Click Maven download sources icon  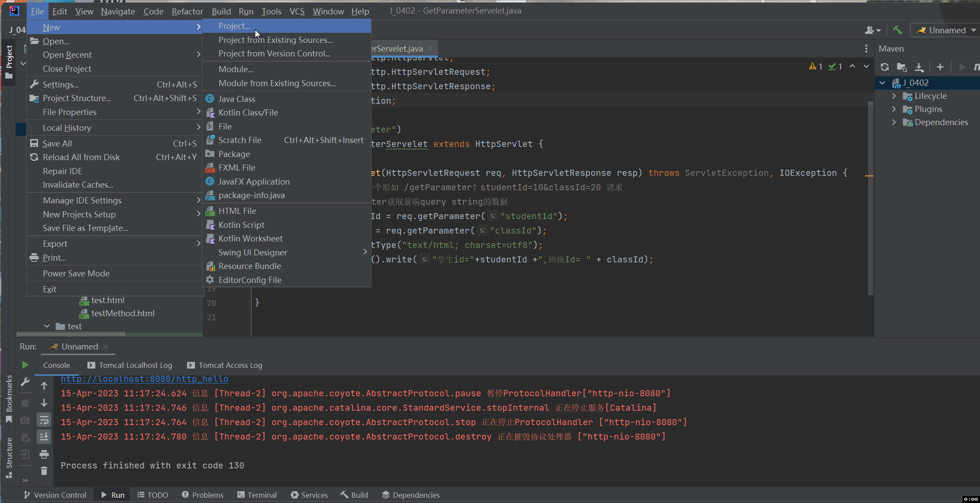919,67
